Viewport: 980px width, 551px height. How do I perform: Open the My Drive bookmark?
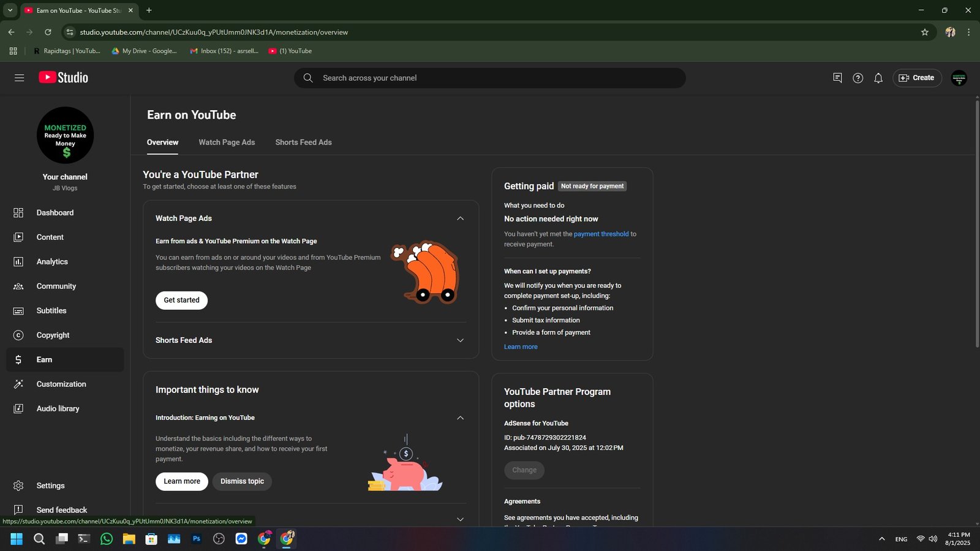[145, 51]
